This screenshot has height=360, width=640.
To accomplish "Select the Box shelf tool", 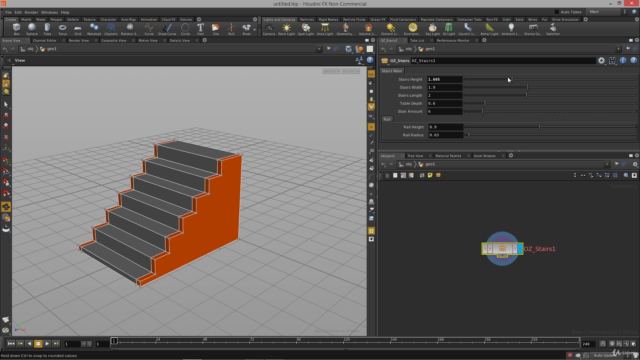I will [16, 29].
